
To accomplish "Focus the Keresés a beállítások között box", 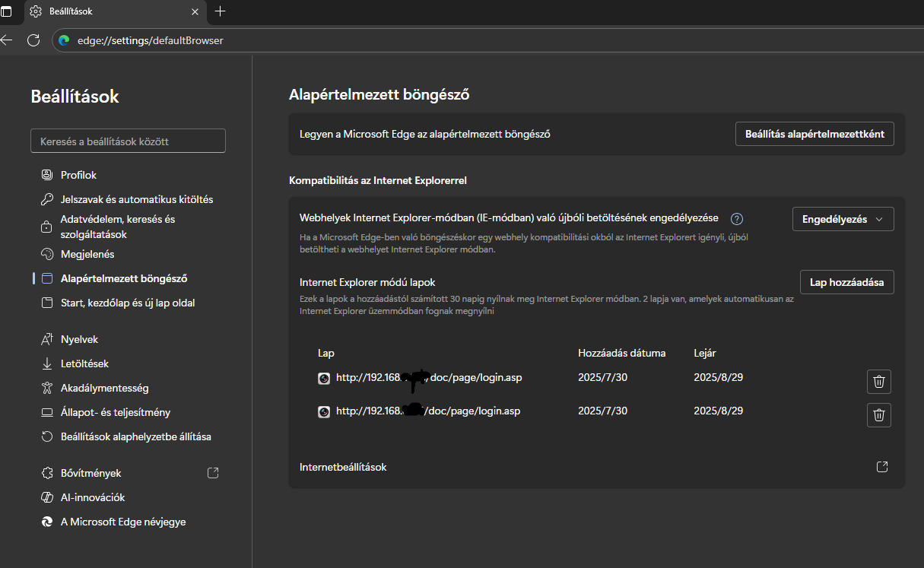I will [x=128, y=141].
